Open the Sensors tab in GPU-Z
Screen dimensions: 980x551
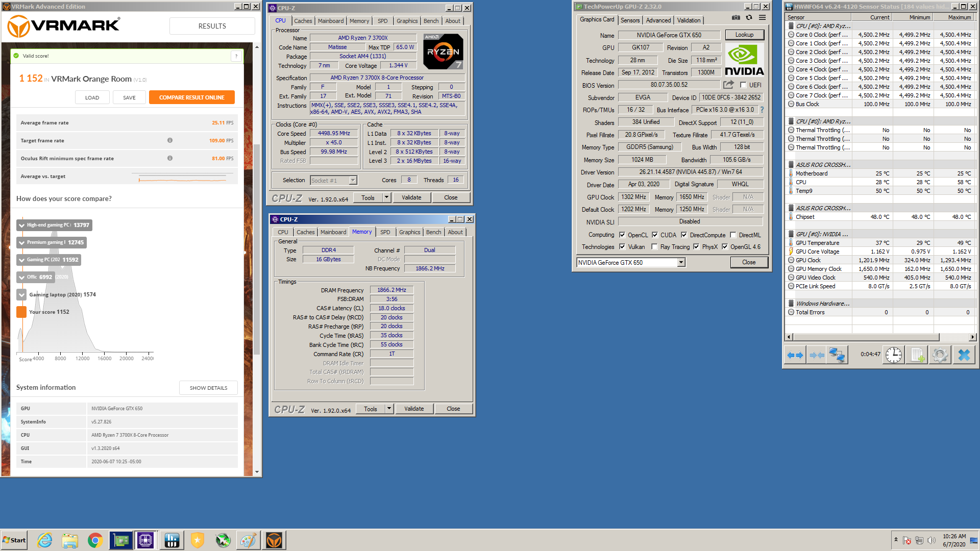click(x=630, y=20)
